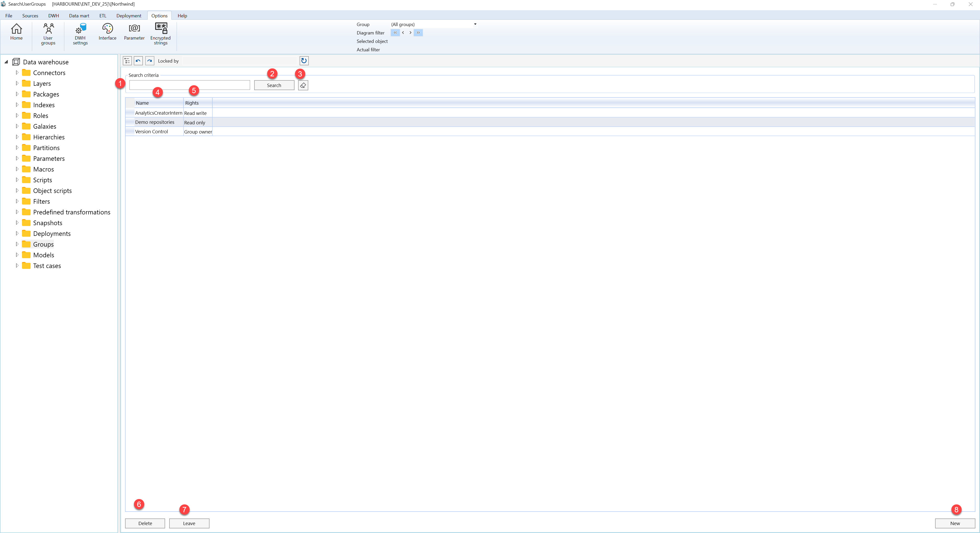Image resolution: width=980 pixels, height=533 pixels.
Task: Select the AnalyticsCreatorIntern row
Action: (550, 113)
